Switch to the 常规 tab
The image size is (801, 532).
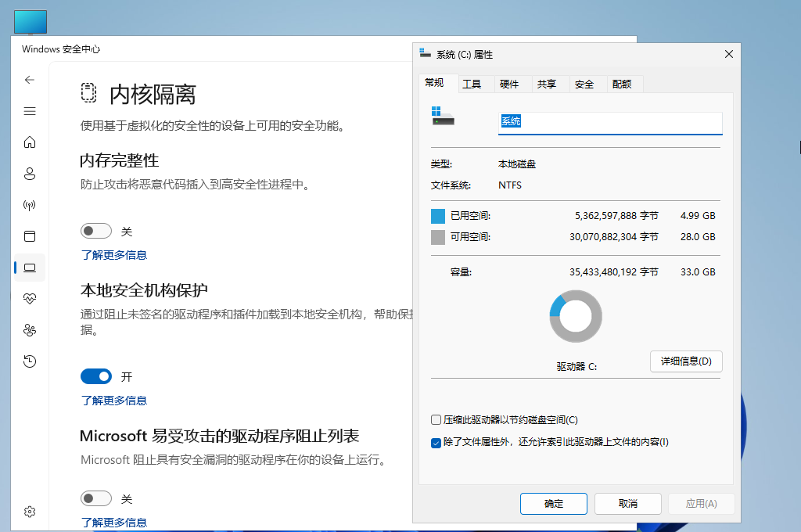(x=435, y=83)
